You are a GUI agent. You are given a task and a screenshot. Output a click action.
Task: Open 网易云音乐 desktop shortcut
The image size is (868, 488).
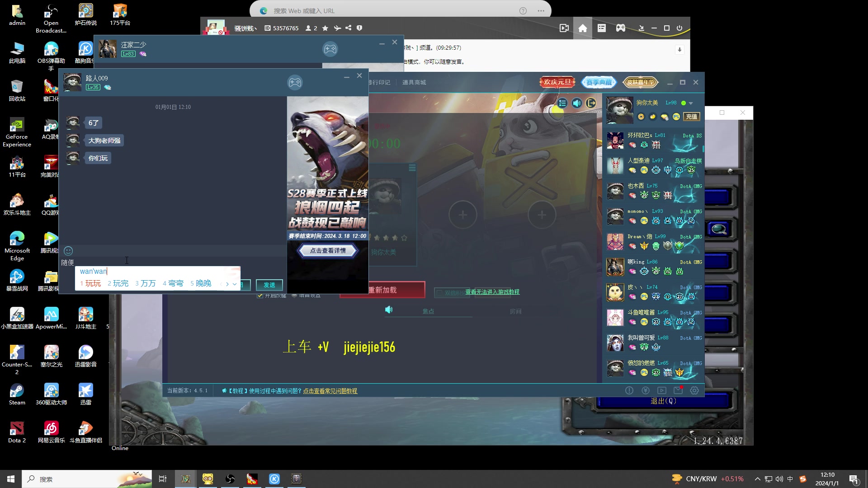[x=51, y=432]
